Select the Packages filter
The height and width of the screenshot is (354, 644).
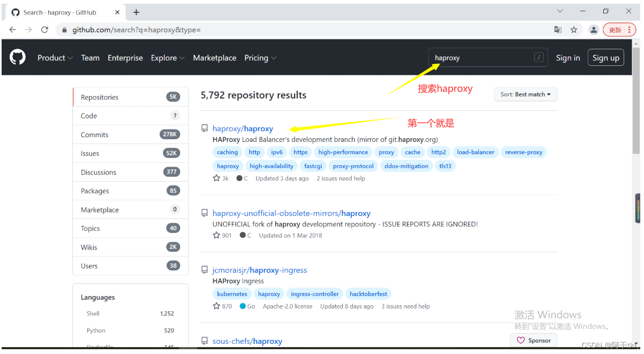point(131,191)
